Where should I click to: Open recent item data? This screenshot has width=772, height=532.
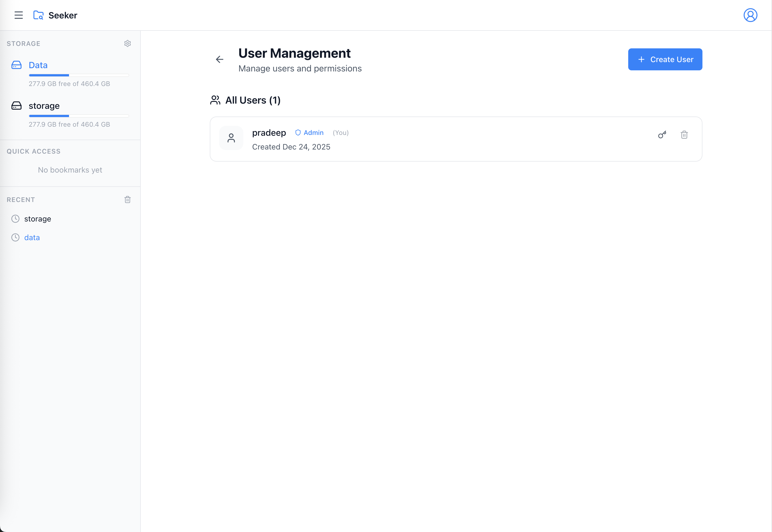pyautogui.click(x=32, y=238)
